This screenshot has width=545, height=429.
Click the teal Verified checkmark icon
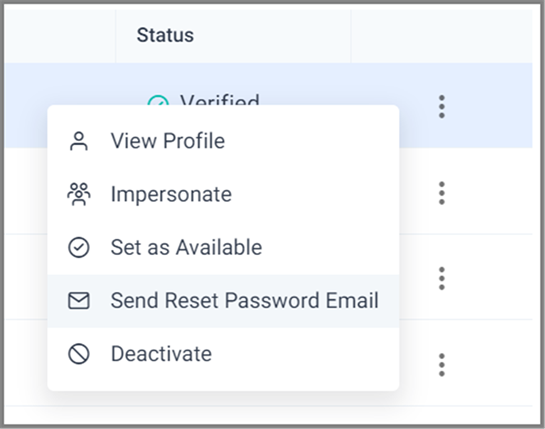[x=158, y=100]
